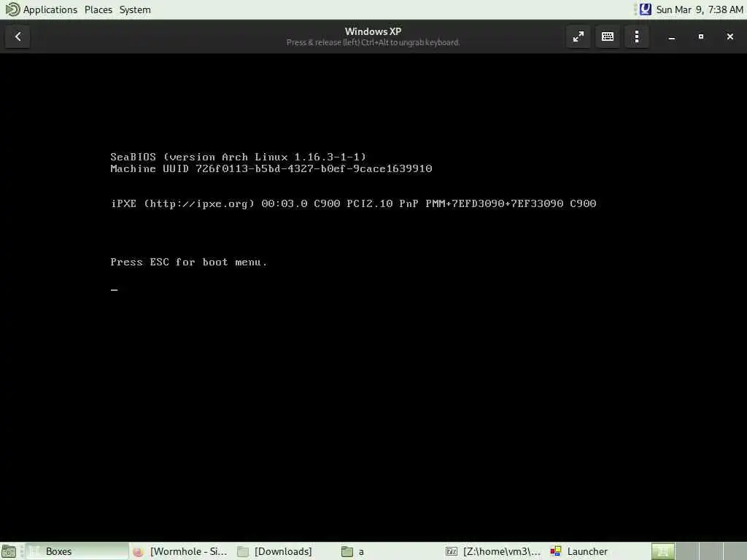The image size is (747, 560).
Task: Switch to the Launcher window in taskbar
Action: point(597,551)
